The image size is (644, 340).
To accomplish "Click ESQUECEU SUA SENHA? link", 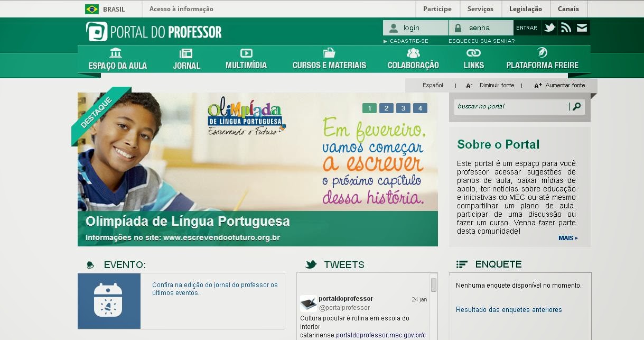I will 481,41.
